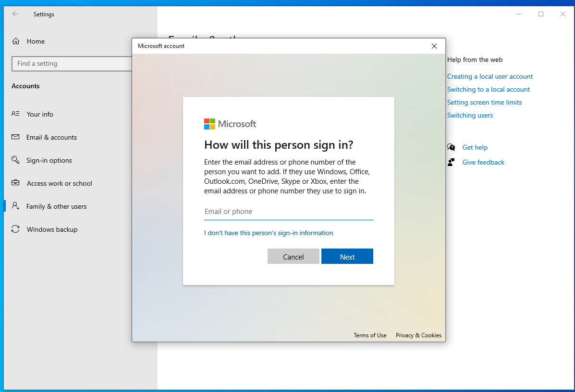This screenshot has width=575, height=392.
Task: Open Windows backup settings
Action: coord(52,229)
